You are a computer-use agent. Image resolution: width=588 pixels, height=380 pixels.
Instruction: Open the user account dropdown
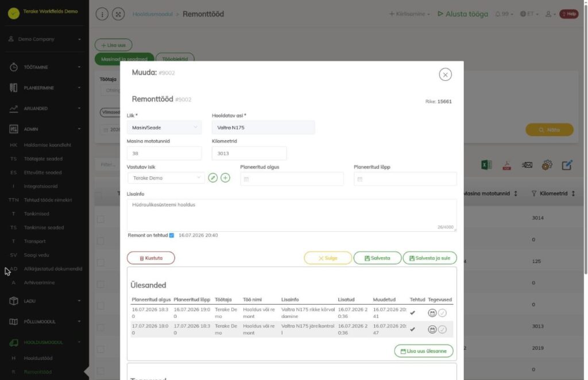550,14
